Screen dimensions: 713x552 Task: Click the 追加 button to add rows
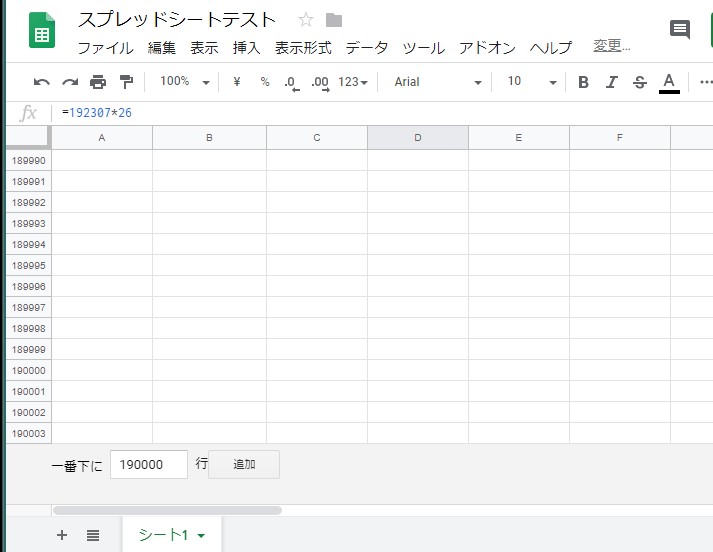[244, 464]
